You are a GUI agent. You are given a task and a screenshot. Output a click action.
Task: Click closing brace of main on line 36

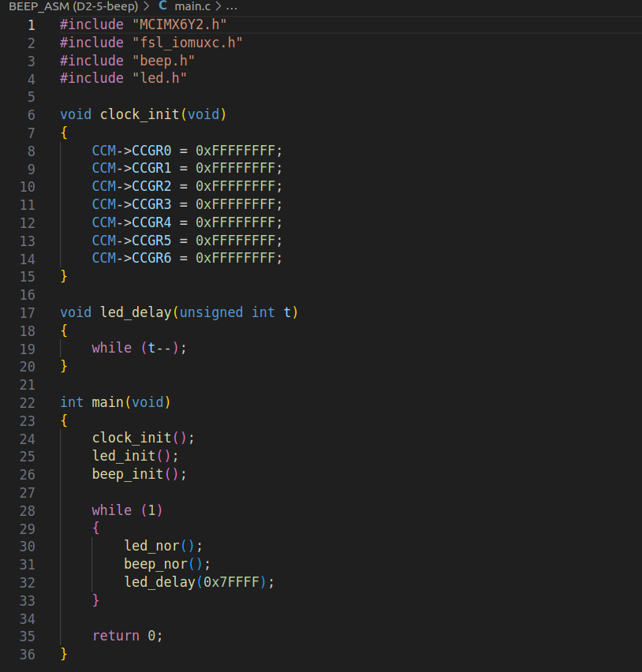click(64, 654)
